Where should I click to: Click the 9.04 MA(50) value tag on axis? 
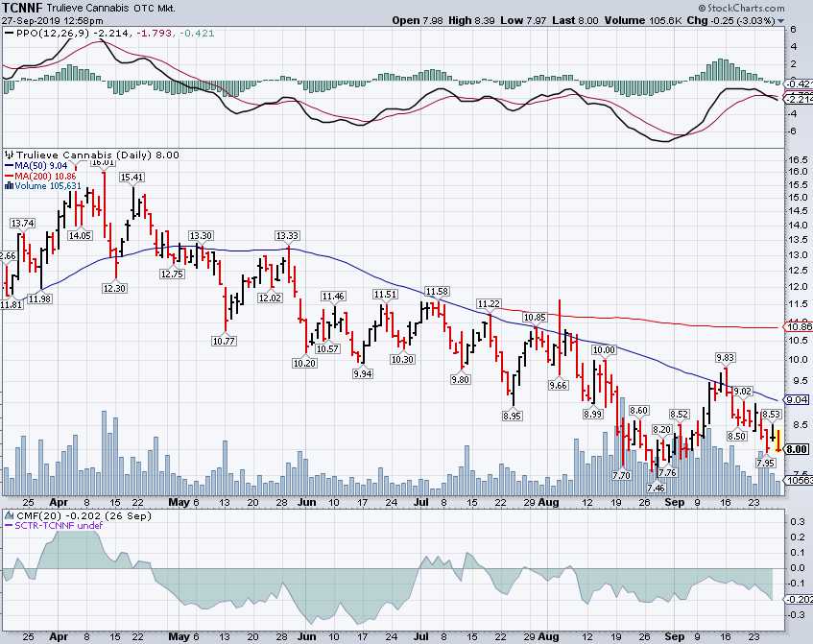click(798, 399)
